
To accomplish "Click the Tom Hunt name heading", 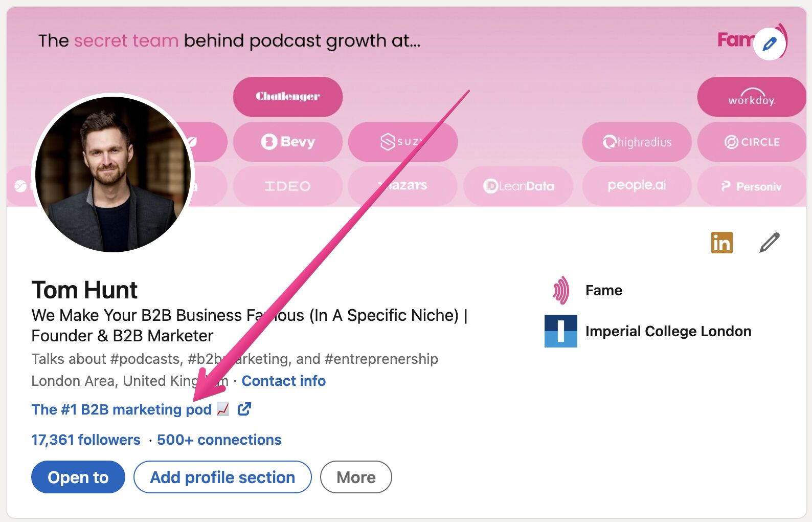I will (84, 290).
